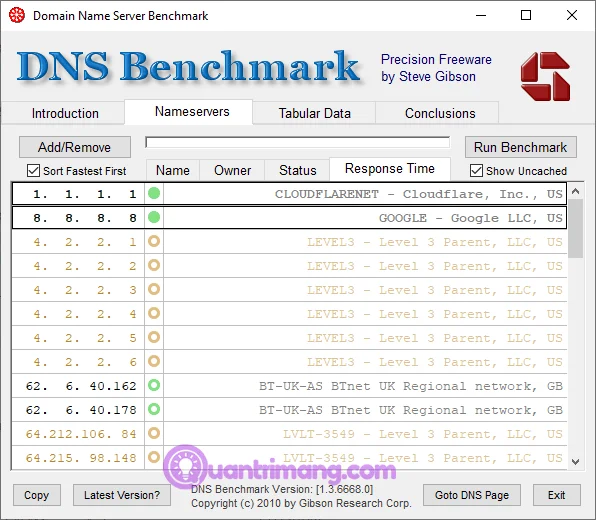596x520 pixels.
Task: Click the red Gibson Research logo
Action: tap(545, 76)
